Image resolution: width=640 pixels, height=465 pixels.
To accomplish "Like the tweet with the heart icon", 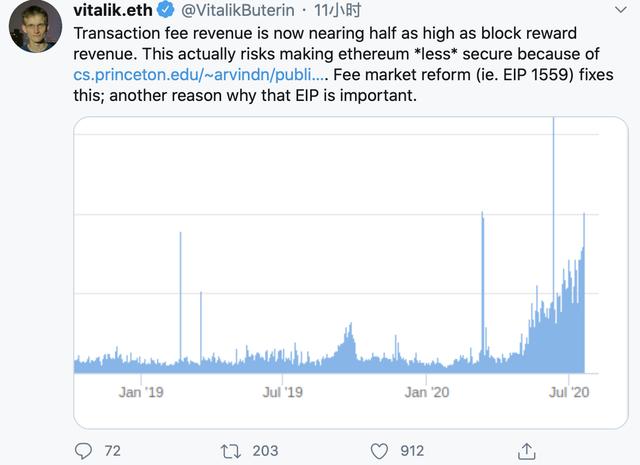I will coord(379,451).
